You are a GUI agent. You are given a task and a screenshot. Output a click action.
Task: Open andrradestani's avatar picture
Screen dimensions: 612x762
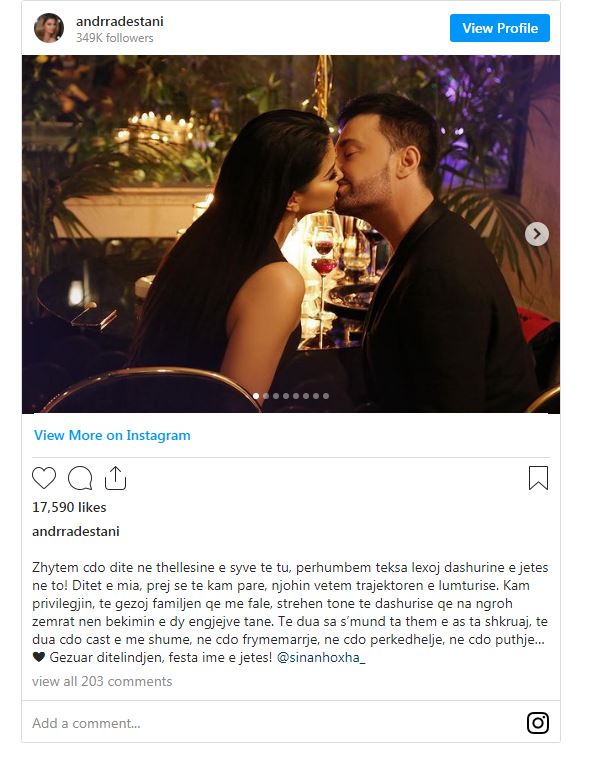(x=49, y=28)
